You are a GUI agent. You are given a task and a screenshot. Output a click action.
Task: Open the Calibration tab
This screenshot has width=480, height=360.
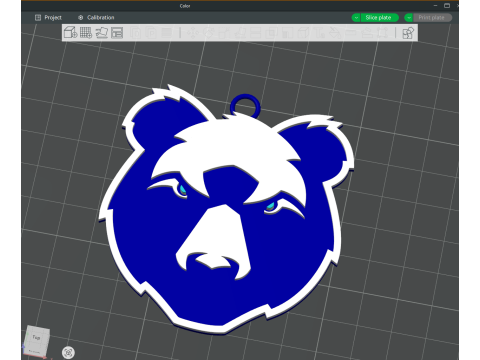(x=96, y=17)
